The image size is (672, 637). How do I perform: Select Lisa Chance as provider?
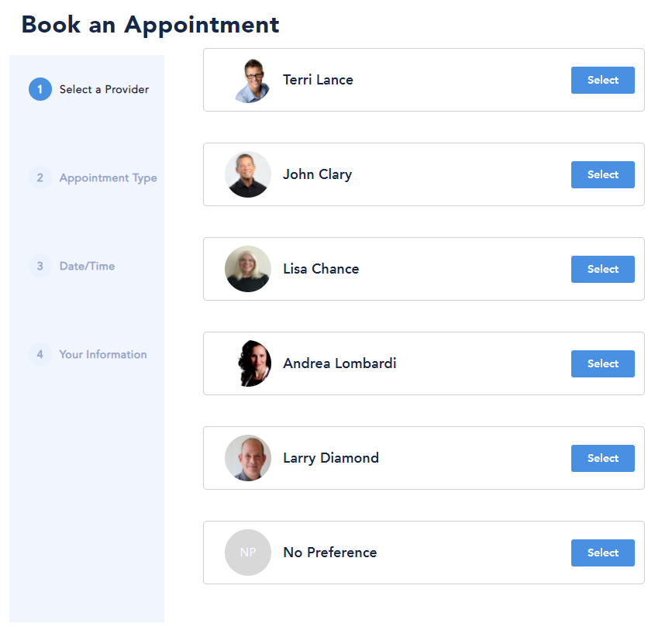602,269
